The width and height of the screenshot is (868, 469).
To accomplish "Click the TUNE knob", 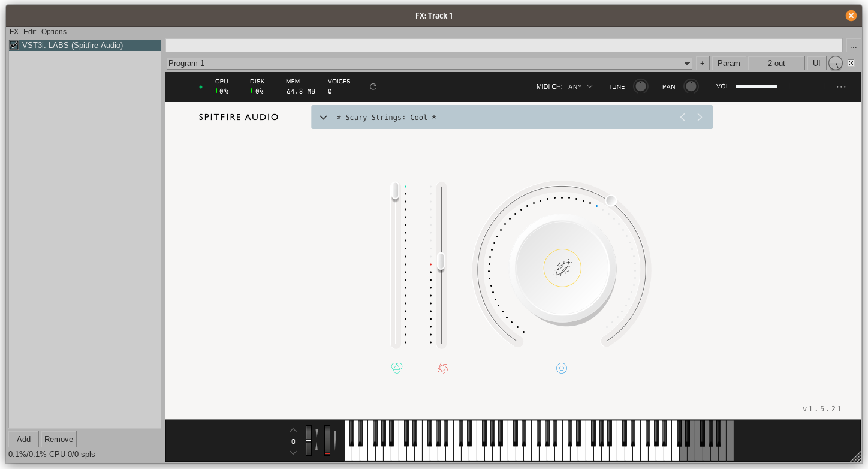I will click(x=641, y=86).
